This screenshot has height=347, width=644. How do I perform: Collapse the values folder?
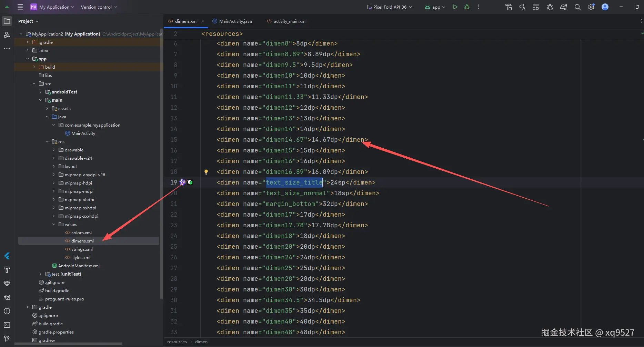[54, 224]
